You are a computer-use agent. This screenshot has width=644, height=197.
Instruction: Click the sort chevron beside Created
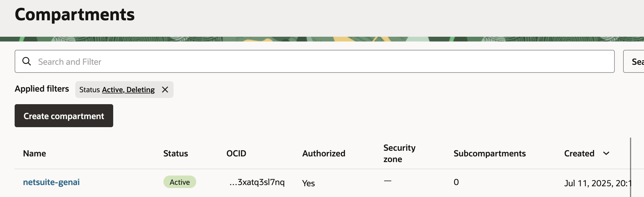[x=606, y=153]
